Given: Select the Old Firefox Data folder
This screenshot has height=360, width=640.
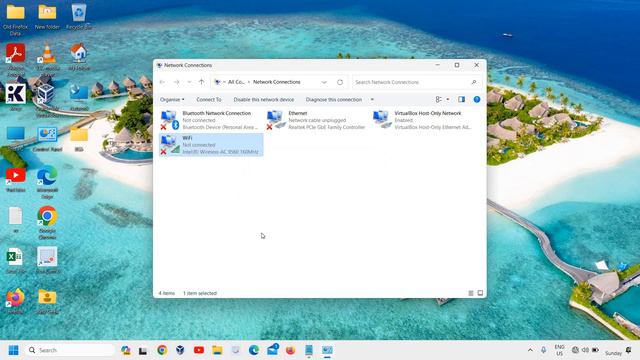Looking at the screenshot, I should coord(16,19).
